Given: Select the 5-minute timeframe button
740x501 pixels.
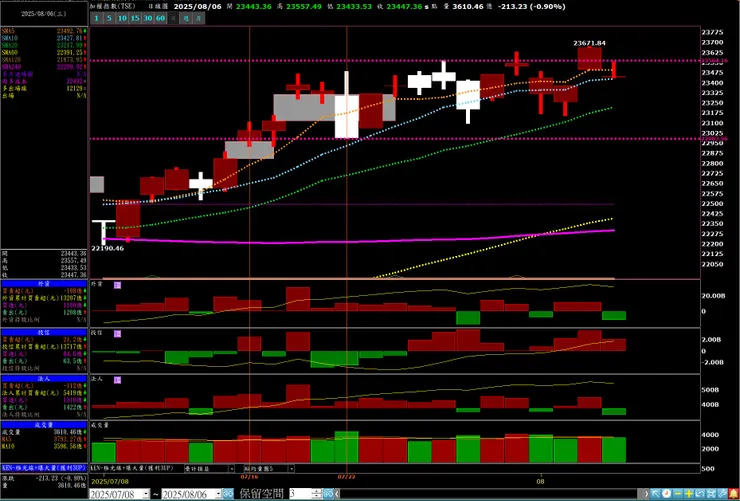Looking at the screenshot, I should 109,18.
